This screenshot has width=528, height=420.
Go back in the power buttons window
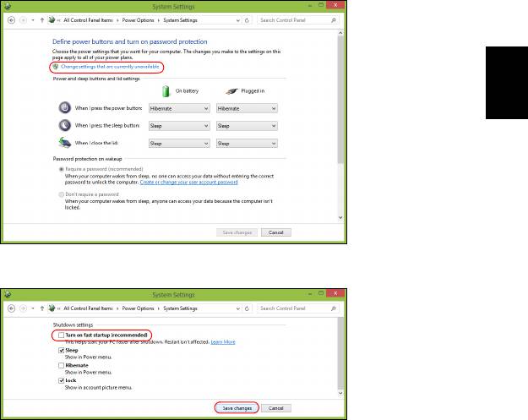click(12, 18)
